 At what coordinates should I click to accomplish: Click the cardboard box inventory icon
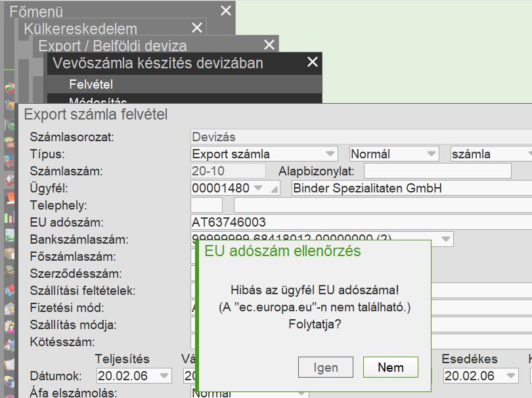(9, 254)
